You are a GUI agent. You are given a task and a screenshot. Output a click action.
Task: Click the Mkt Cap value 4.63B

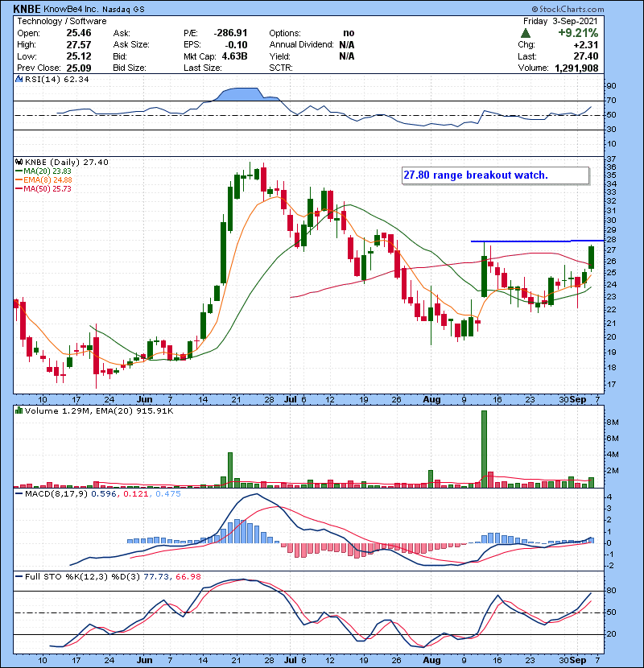point(234,56)
